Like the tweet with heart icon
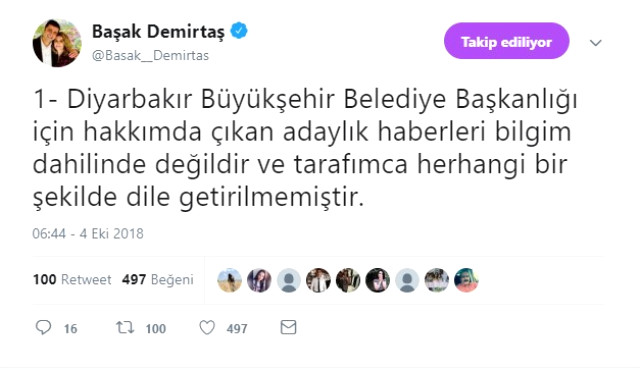Screen dimensions: 640x370 click(207, 328)
